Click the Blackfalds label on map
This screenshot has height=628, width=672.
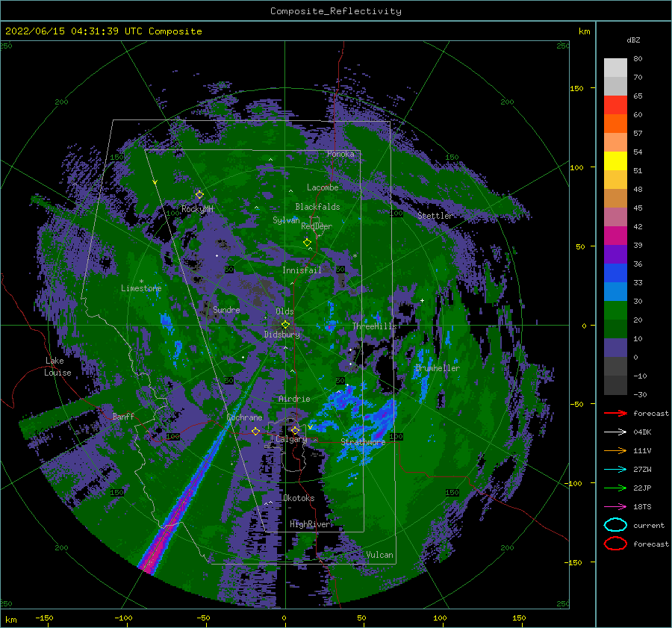317,207
